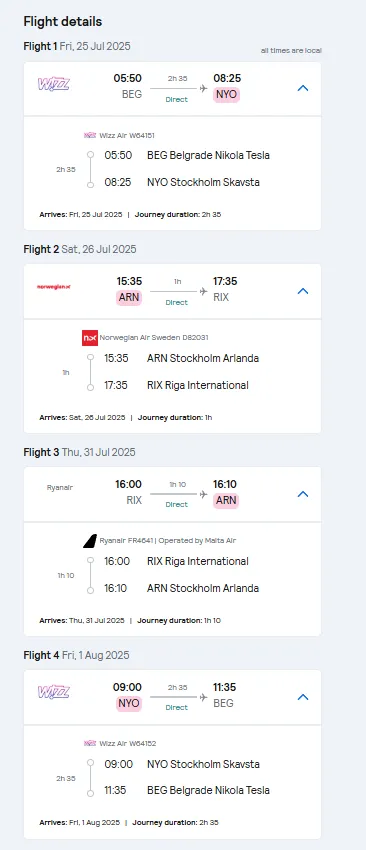This screenshot has width=366, height=850.
Task: Click the highlighted ARN arrival badge on Flight 3
Action: click(x=226, y=500)
